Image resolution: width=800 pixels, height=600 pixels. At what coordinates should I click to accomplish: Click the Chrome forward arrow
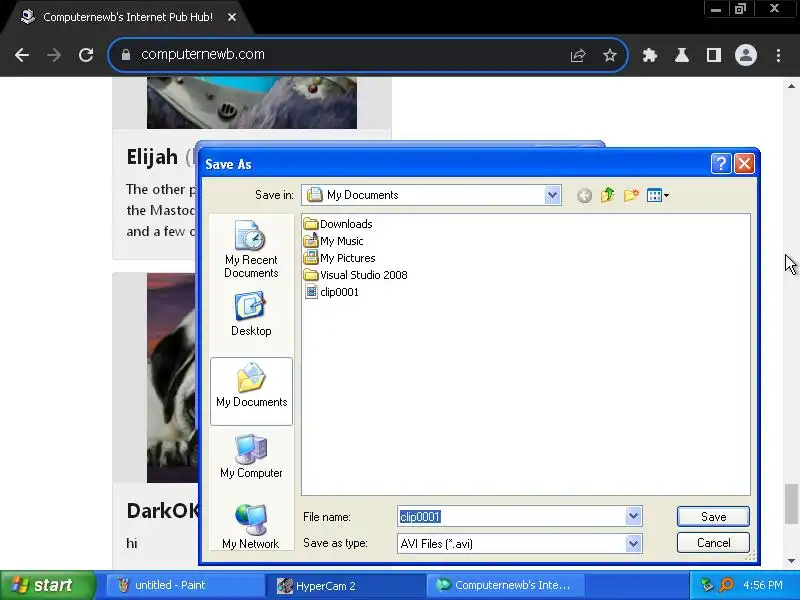(x=54, y=55)
